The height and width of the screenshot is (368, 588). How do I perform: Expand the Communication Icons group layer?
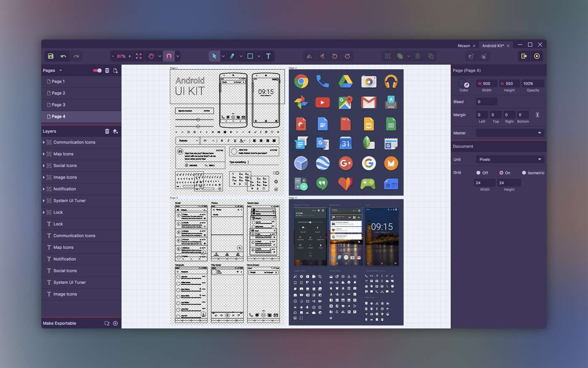point(44,142)
